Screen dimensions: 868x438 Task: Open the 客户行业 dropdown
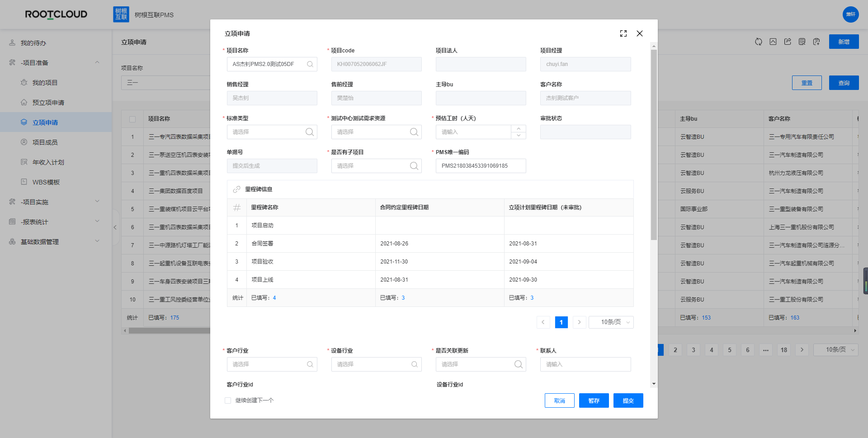272,364
